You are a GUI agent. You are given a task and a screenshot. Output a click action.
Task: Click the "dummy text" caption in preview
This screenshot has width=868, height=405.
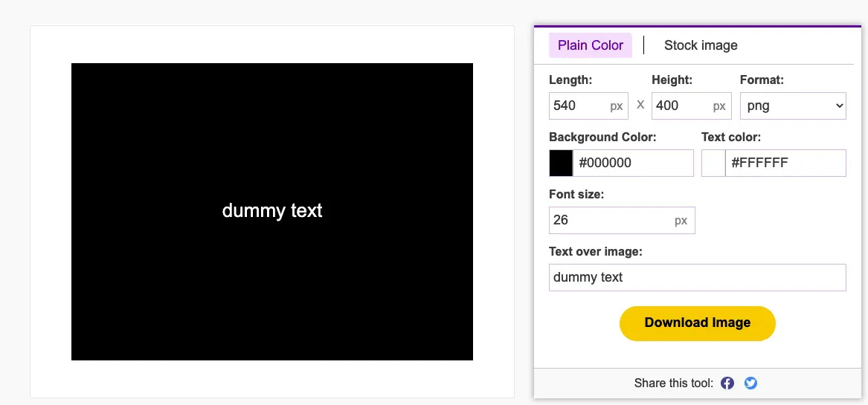tap(271, 211)
